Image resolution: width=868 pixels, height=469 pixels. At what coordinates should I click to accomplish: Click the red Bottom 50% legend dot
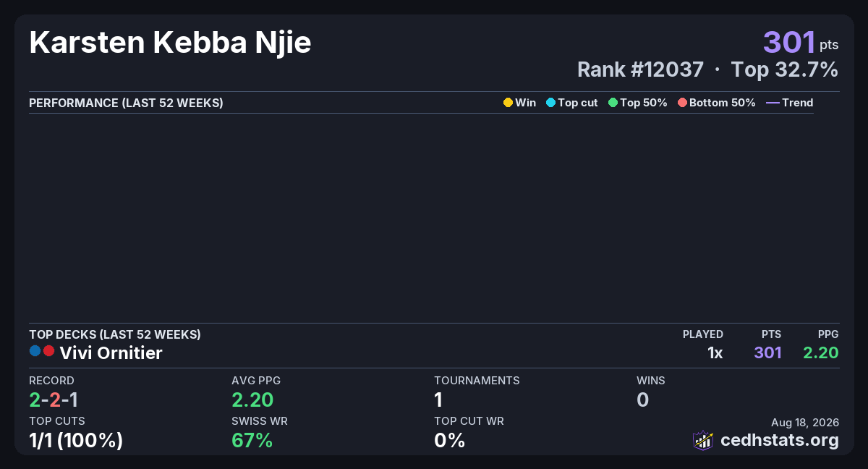[682, 103]
